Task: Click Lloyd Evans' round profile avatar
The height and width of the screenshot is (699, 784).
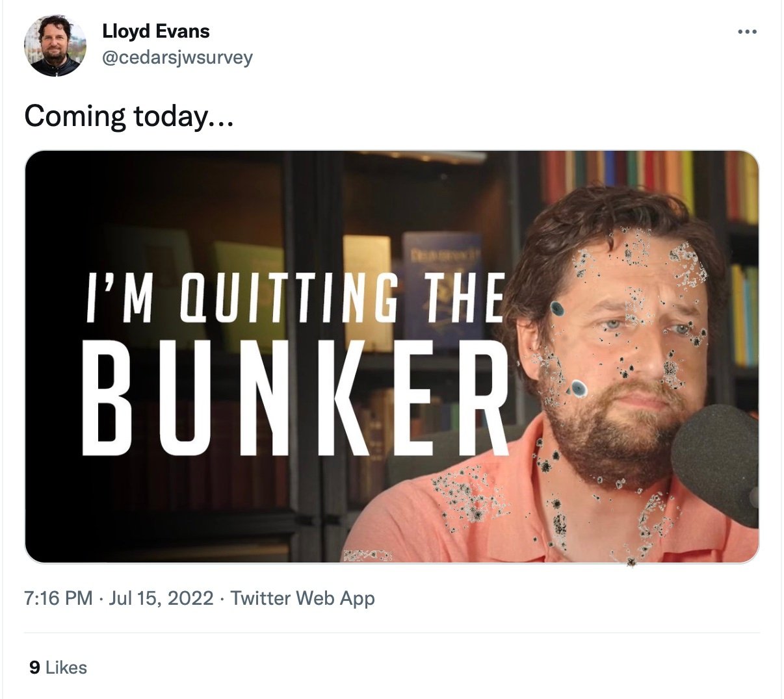Action: (55, 45)
